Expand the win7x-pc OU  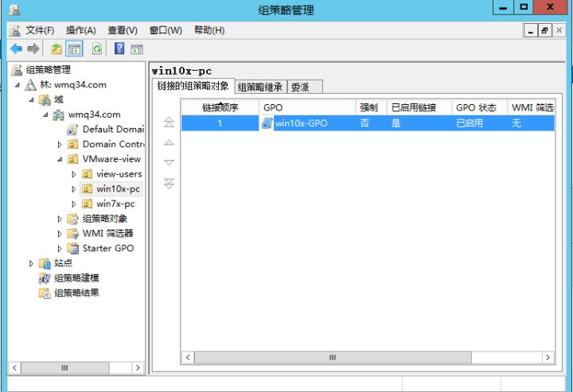click(x=74, y=204)
